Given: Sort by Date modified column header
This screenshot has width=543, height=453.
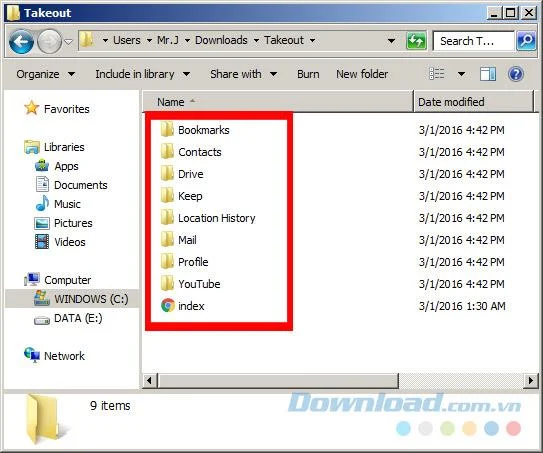Looking at the screenshot, I should point(474,102).
